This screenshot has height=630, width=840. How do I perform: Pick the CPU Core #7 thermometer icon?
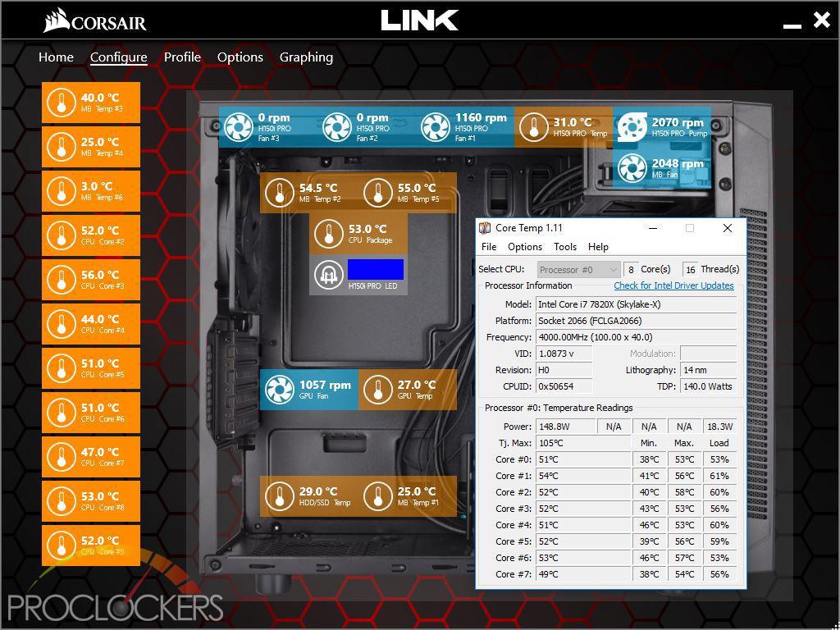click(x=61, y=457)
